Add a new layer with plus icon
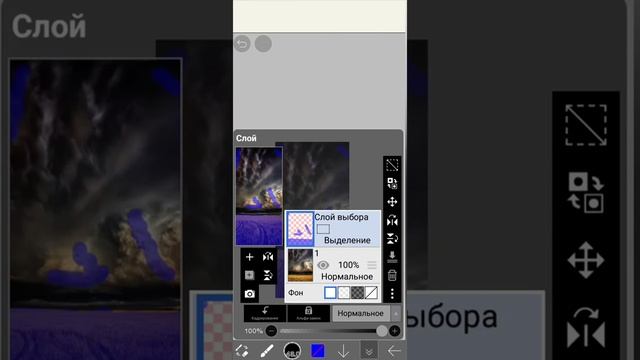Image resolution: width=640 pixels, height=360 pixels. (x=249, y=257)
